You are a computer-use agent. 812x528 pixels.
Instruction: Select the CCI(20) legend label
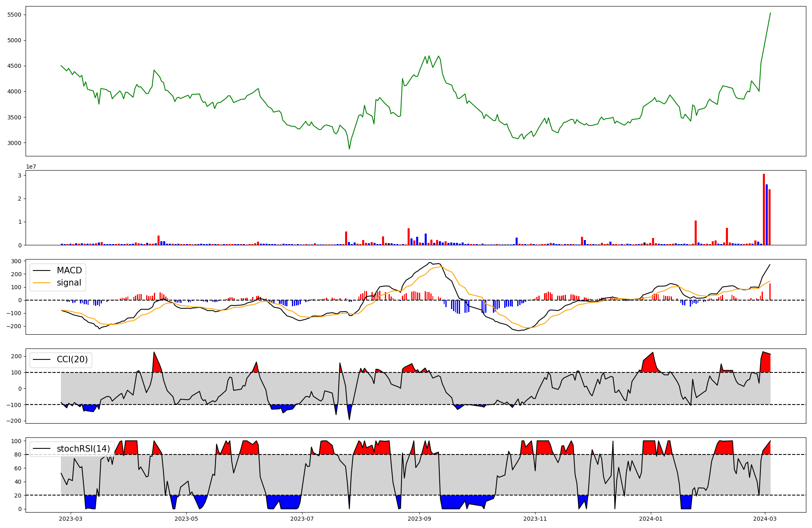pos(72,359)
